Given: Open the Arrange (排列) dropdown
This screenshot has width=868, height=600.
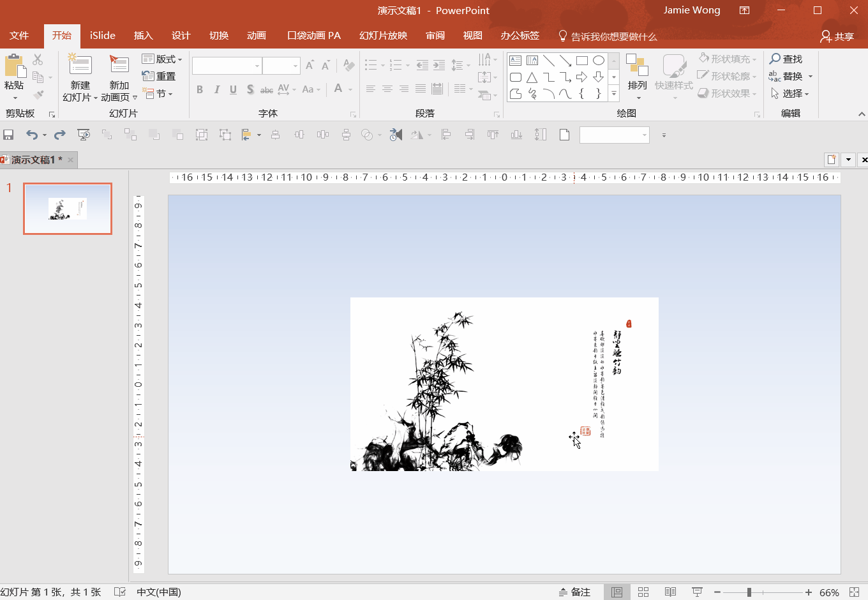Looking at the screenshot, I should [x=637, y=77].
